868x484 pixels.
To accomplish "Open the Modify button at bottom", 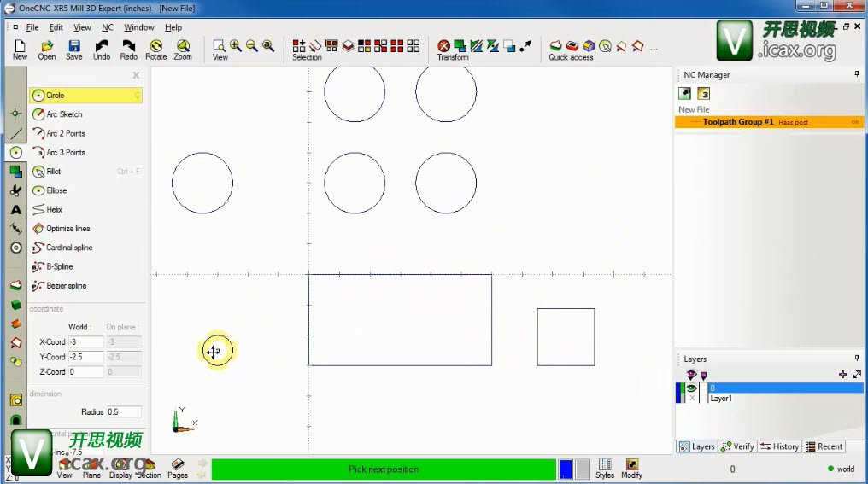I will (x=631, y=468).
